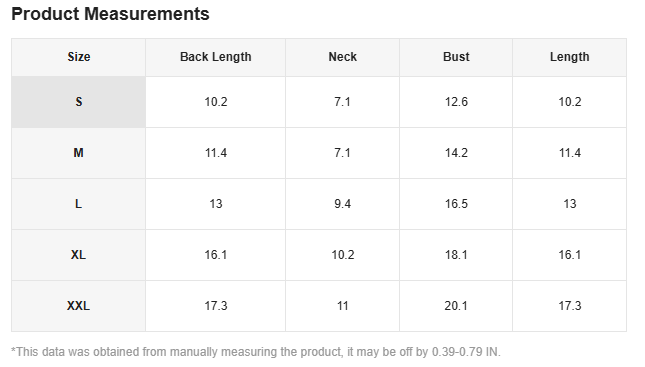Click the Neck column header
The height and width of the screenshot is (367, 645).
tap(342, 57)
